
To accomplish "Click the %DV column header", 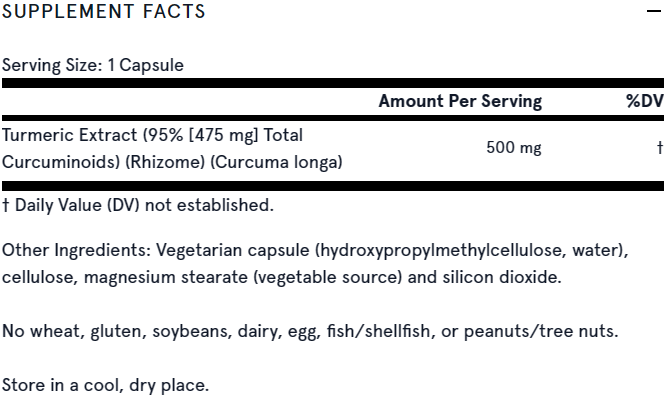I will (x=644, y=101).
